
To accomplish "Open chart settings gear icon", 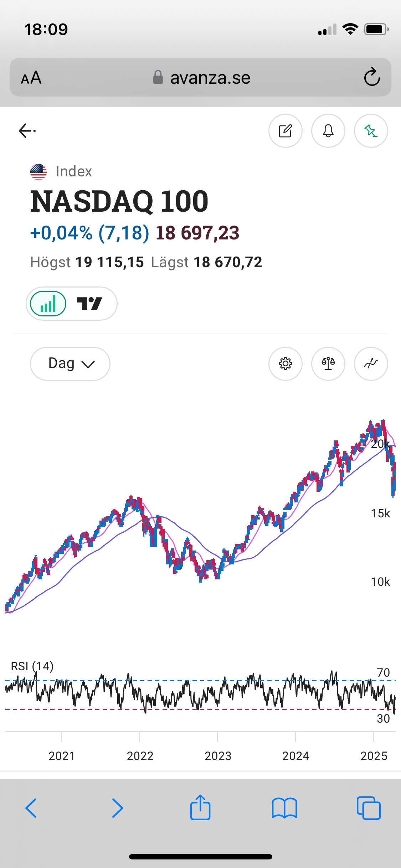I will point(285,364).
